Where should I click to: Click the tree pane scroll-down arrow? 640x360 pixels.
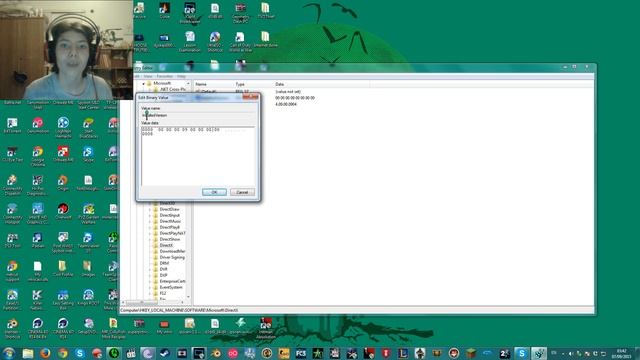tap(188, 297)
